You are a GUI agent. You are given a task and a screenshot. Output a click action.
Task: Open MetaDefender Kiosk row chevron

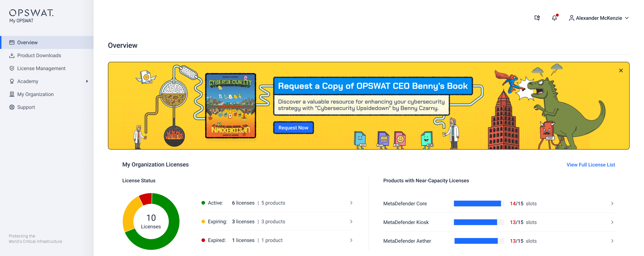pyautogui.click(x=612, y=222)
